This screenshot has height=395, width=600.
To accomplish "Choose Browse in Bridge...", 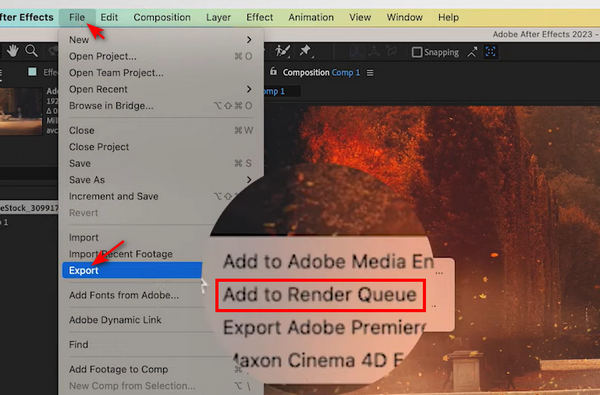I will 161,106.
